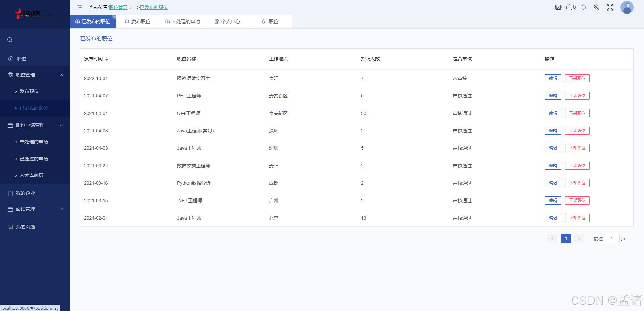Go to next page arrow
Image resolution: width=644 pixels, height=311 pixels.
(x=579, y=239)
